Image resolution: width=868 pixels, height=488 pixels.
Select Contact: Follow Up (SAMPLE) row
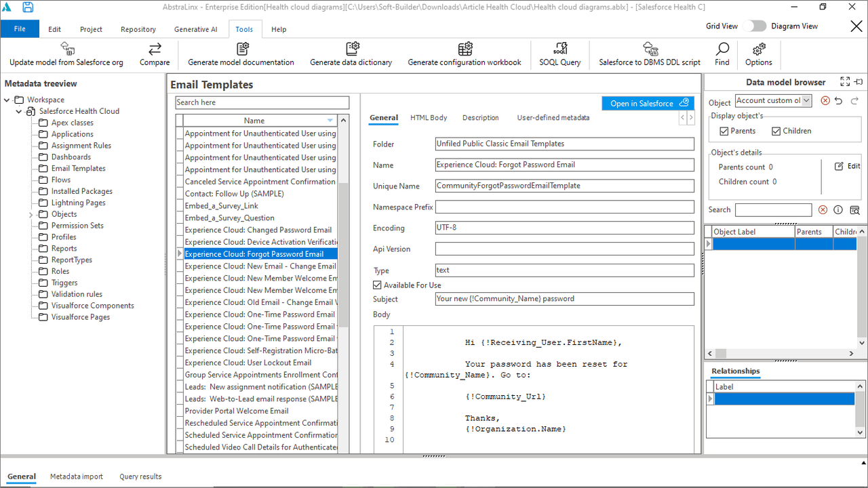pos(260,194)
